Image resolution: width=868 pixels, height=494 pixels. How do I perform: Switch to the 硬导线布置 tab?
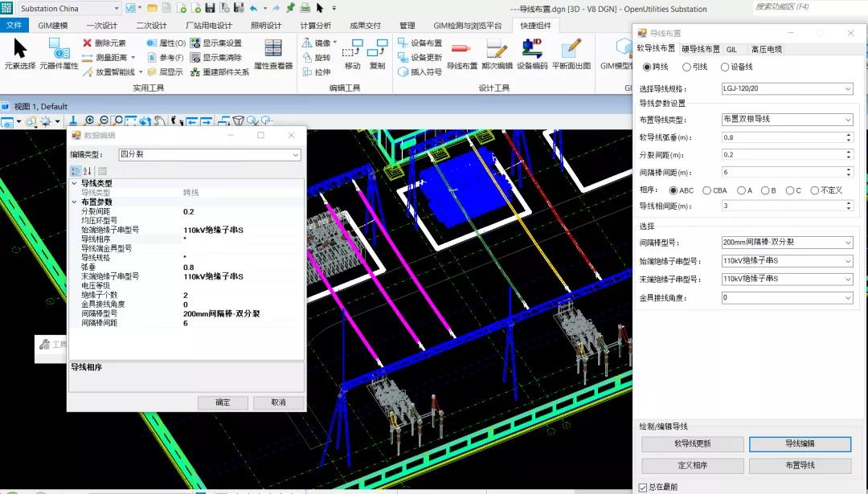click(700, 49)
